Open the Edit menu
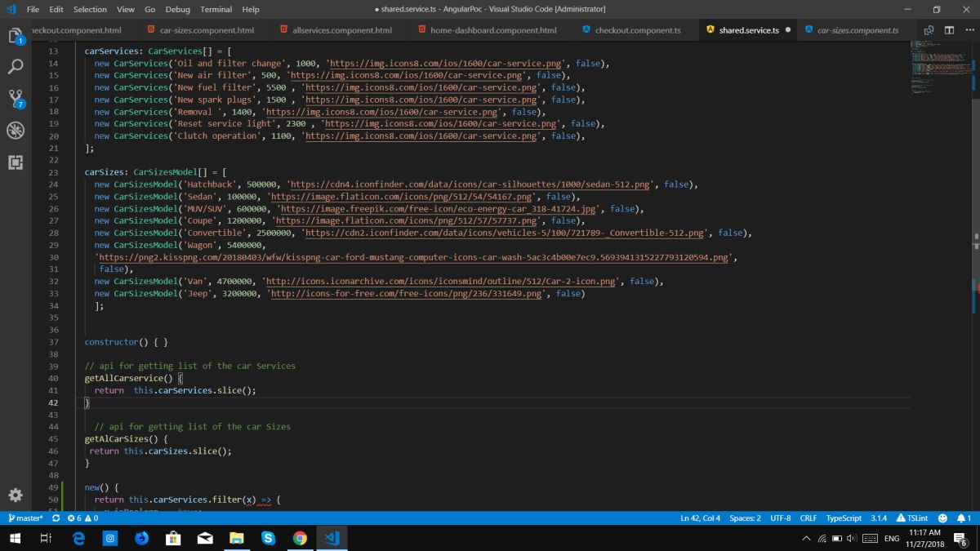 click(x=56, y=9)
